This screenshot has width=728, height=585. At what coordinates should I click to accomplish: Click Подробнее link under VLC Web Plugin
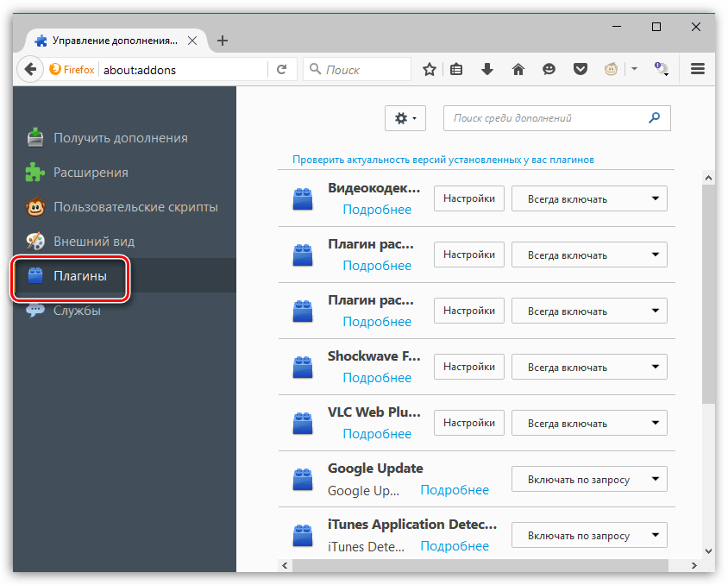pyautogui.click(x=377, y=434)
